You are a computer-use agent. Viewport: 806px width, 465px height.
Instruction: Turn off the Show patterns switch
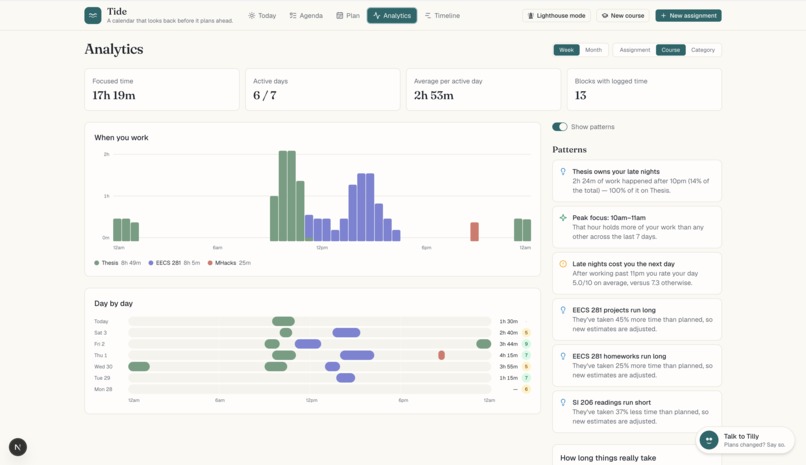point(559,126)
